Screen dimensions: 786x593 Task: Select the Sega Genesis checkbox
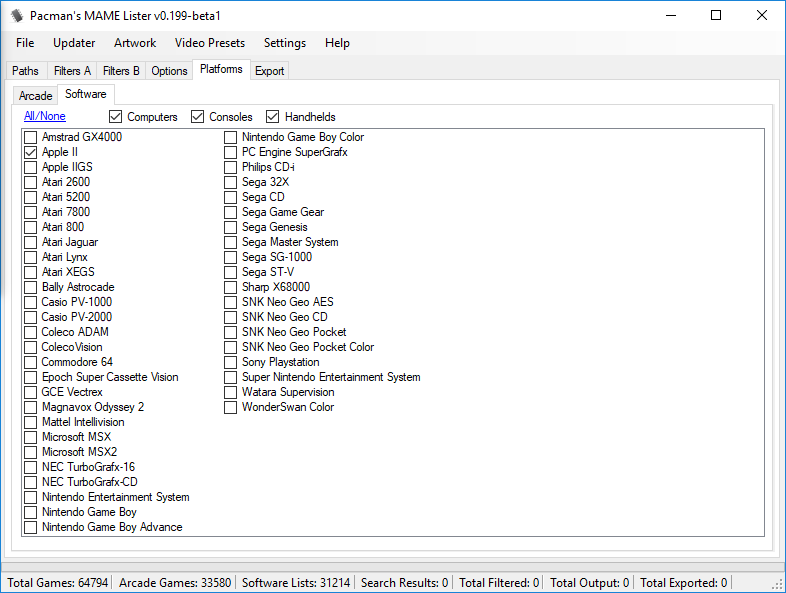point(231,227)
